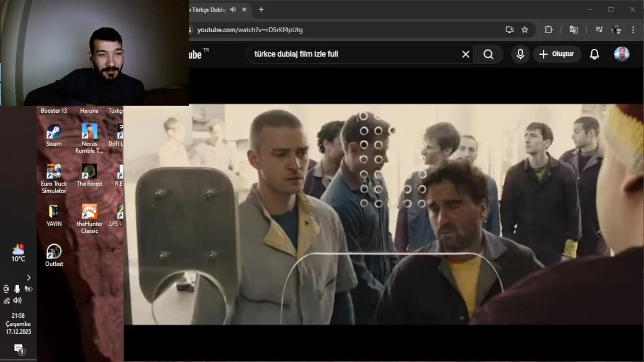The image size is (644, 362).
Task: Bookmark this page with the star icon
Action: 525,30
